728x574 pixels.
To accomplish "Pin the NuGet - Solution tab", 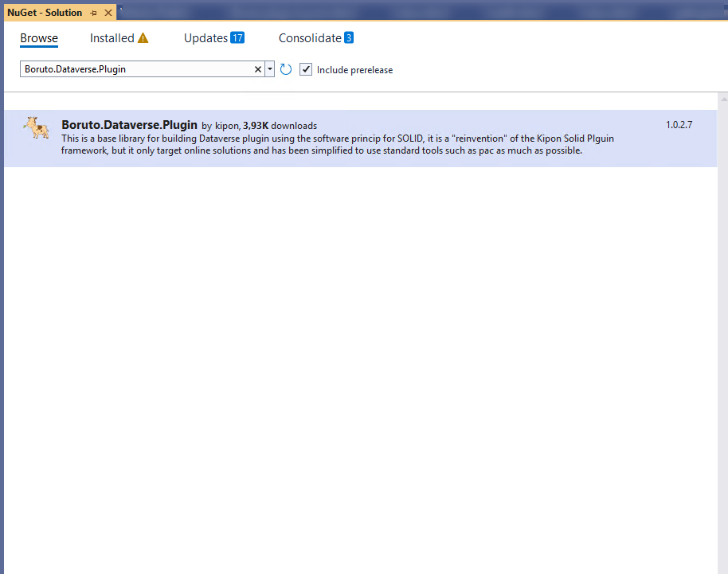I will click(93, 13).
